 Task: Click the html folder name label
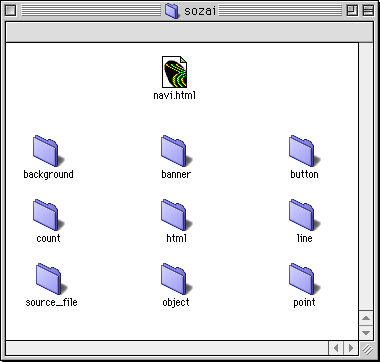pos(176,238)
